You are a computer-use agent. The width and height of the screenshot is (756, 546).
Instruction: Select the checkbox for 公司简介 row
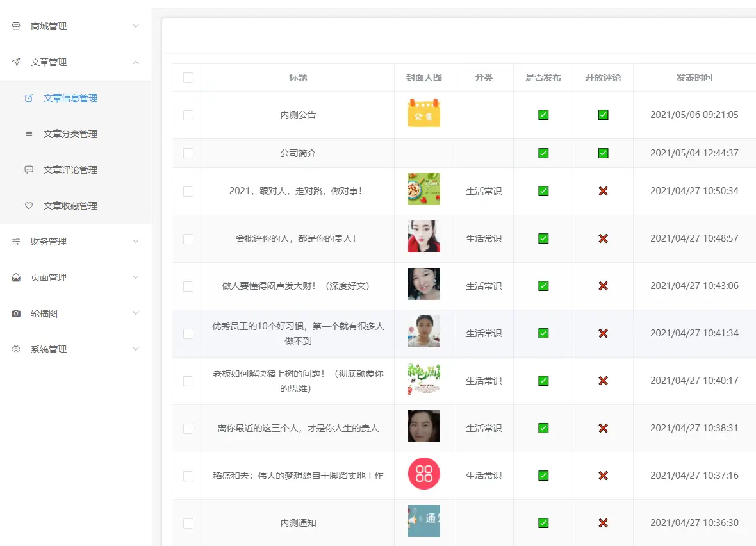(x=188, y=153)
